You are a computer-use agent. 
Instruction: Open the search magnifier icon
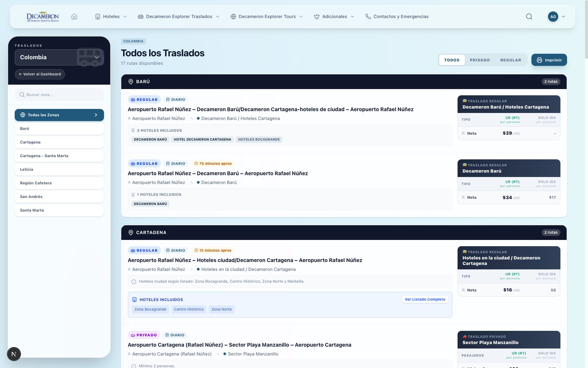pyautogui.click(x=529, y=17)
